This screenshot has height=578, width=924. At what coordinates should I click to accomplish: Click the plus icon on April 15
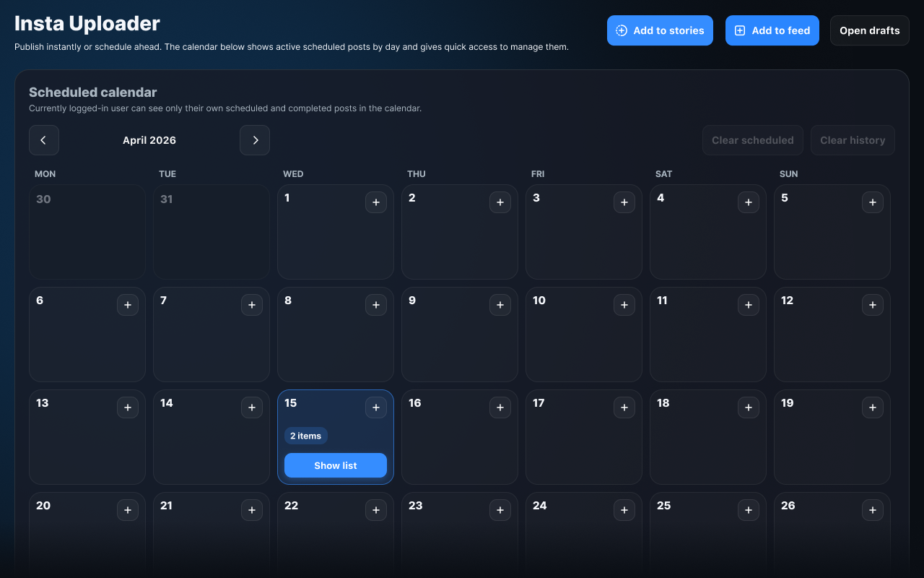click(376, 407)
